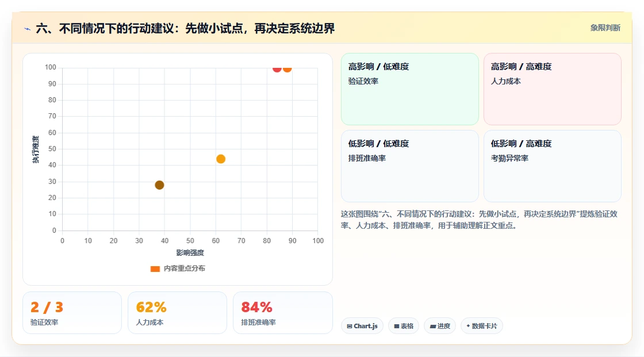
Task: Click the 执行难度 y-axis title
Action: click(x=36, y=149)
